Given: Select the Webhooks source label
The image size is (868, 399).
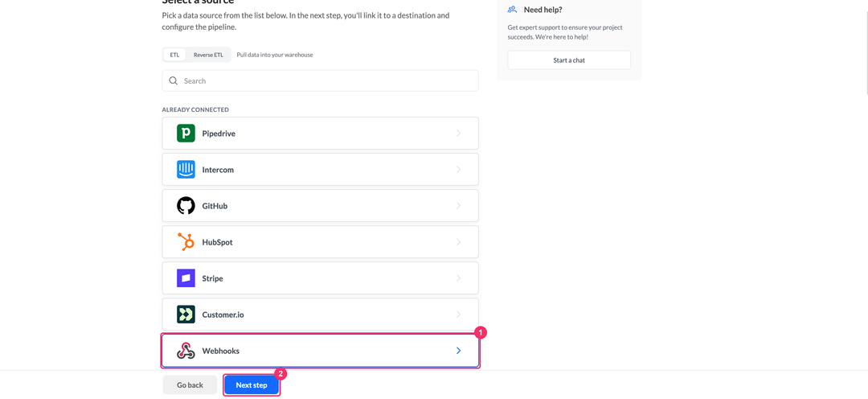Looking at the screenshot, I should [x=221, y=351].
